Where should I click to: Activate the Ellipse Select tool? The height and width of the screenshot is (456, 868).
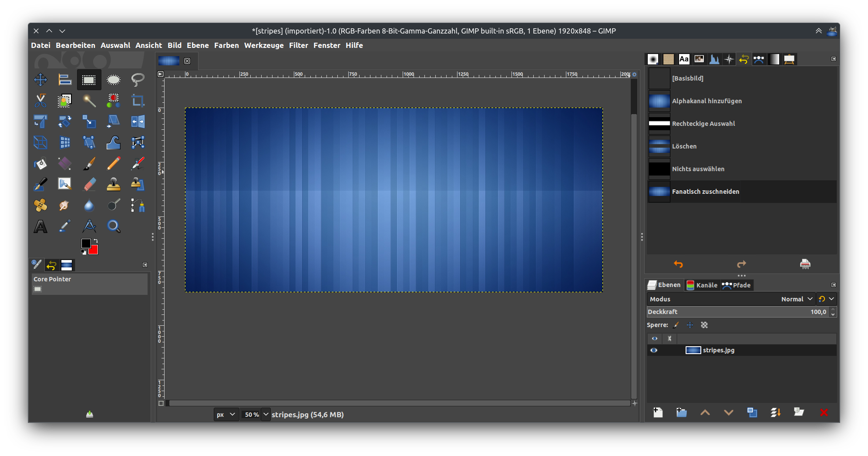point(113,79)
